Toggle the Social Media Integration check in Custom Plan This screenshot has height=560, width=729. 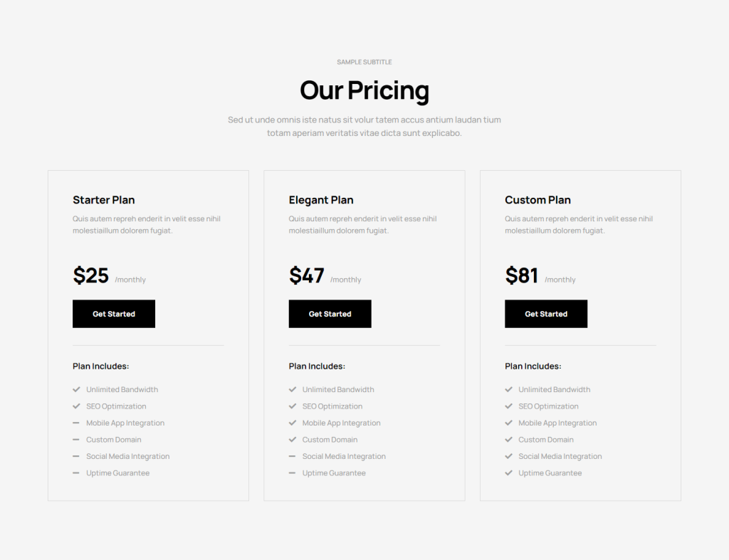point(508,456)
